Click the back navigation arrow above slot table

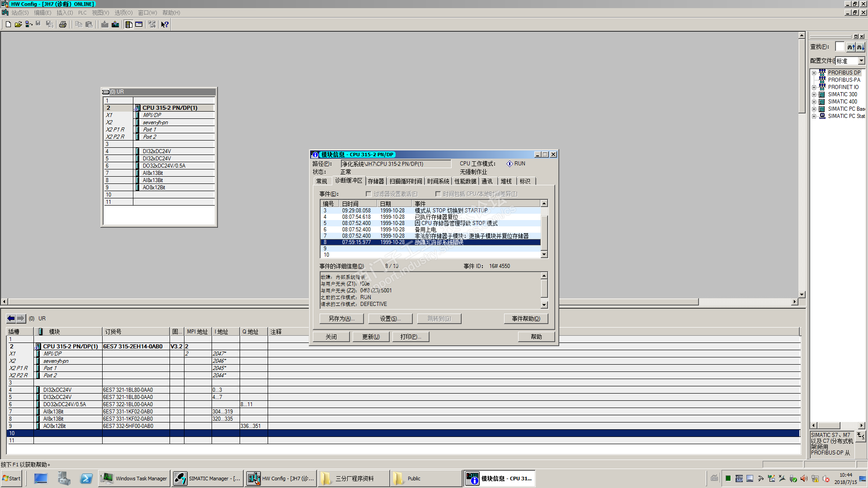[11, 319]
